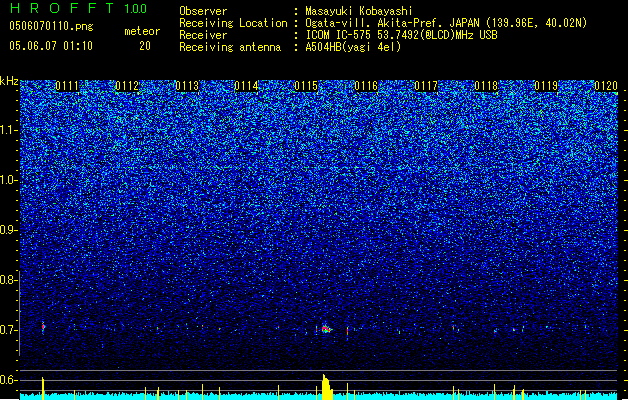629x400 pixels.
Task: Click the 0.8 kHz axis label
Action: pyautogui.click(x=8, y=280)
